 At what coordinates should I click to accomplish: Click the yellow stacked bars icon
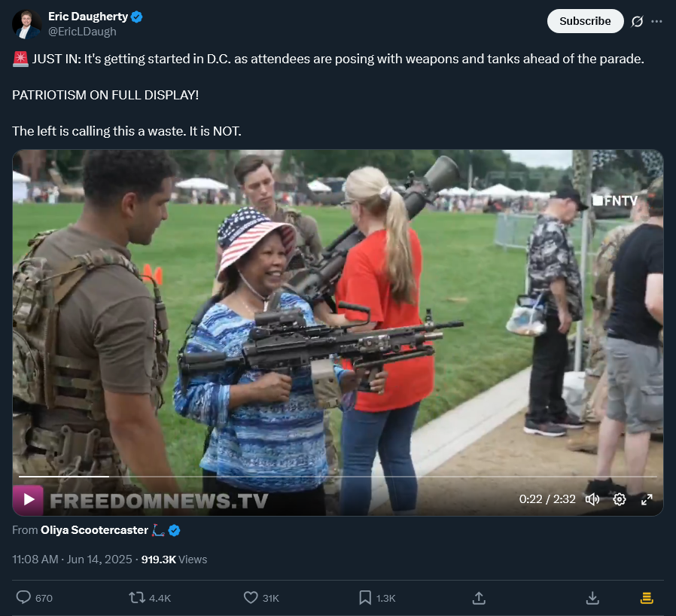tap(646, 598)
